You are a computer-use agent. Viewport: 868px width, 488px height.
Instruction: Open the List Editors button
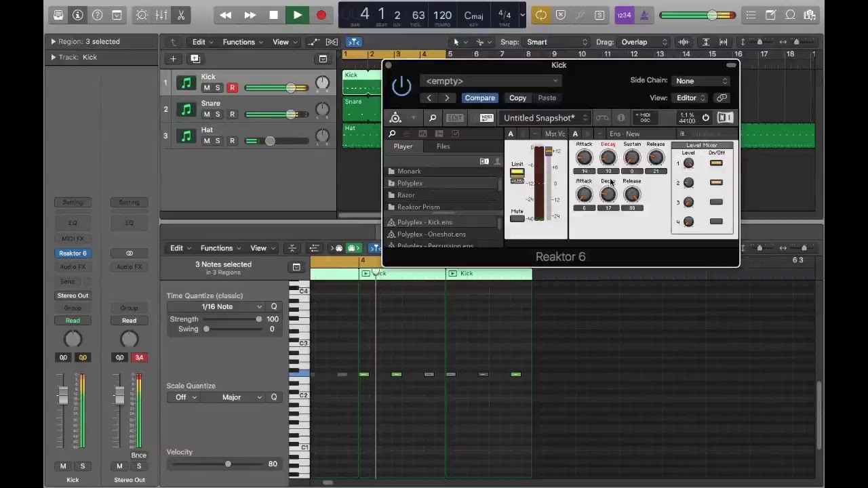751,15
